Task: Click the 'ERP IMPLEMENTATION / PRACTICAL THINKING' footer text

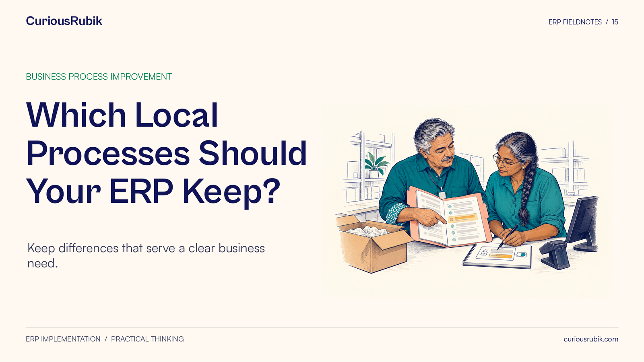Action: coord(105,339)
